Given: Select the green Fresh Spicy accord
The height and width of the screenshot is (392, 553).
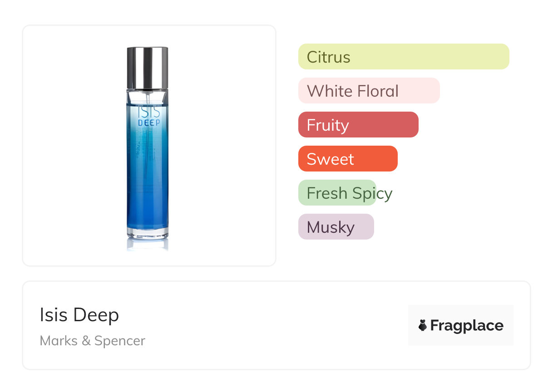Looking at the screenshot, I should 337,193.
